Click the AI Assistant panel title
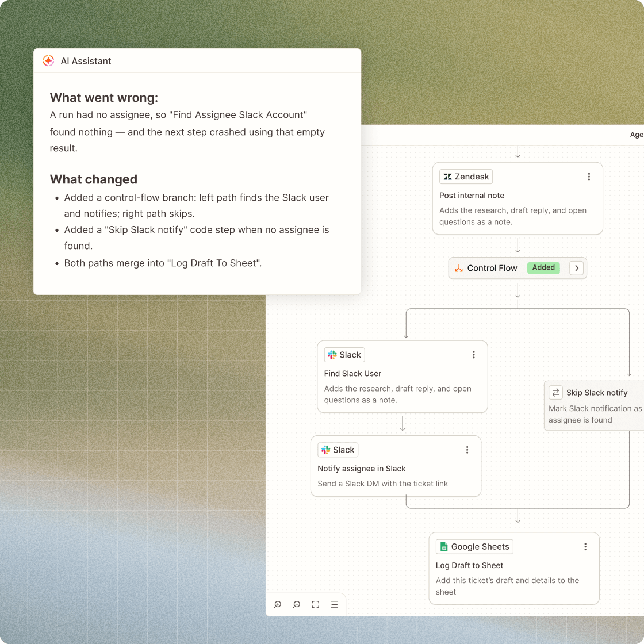Viewport: 644px width, 644px height. pyautogui.click(x=86, y=61)
